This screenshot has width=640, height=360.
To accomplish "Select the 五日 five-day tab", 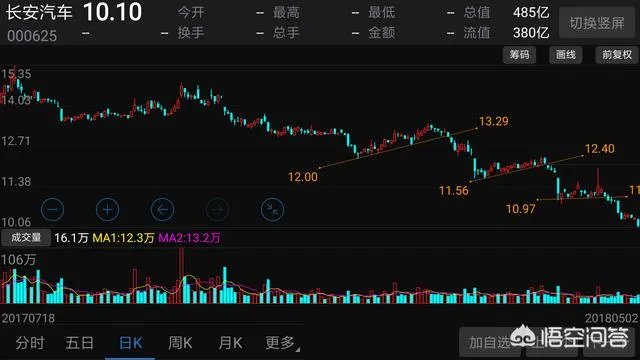I will point(80,343).
